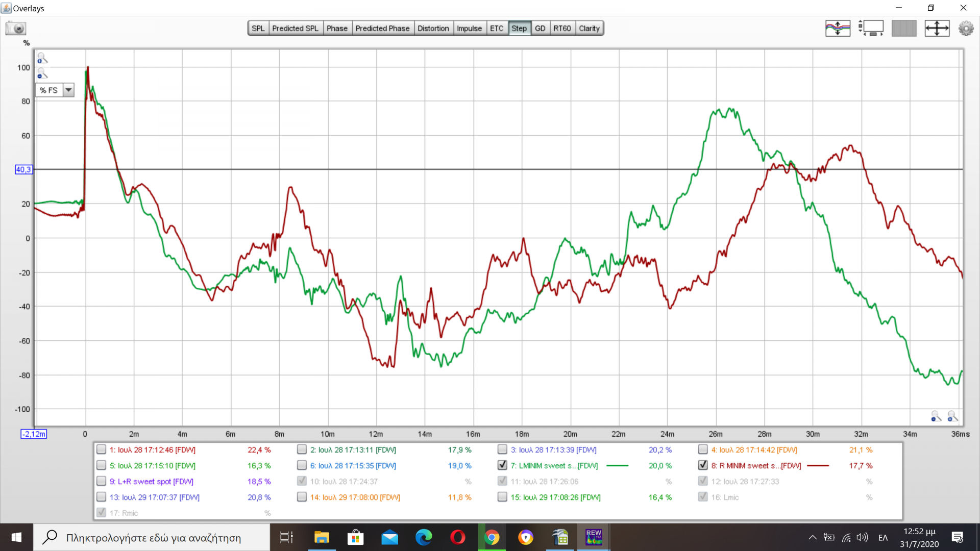Click horizontal zoom in magnifier at bottom right
This screenshot has height=551, width=980.
[952, 417]
